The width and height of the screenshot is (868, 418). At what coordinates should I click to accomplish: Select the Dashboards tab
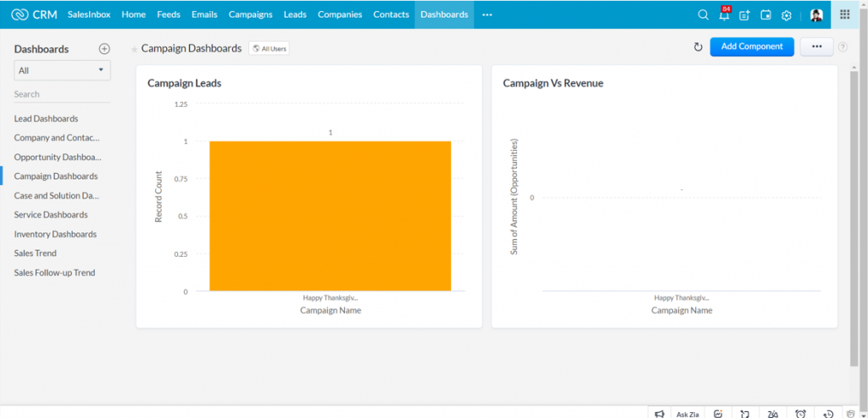(444, 15)
